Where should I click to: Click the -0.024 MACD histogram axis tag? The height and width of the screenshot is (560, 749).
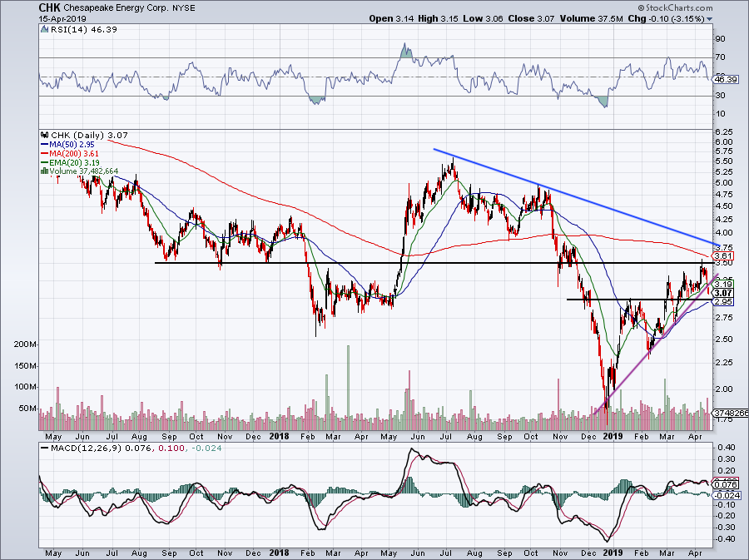727,496
